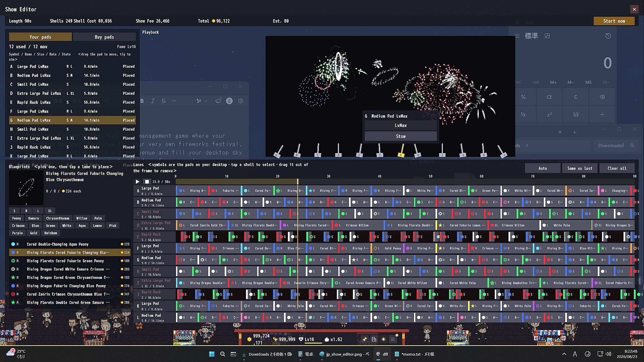
Task: Select the White Palm shell in lane D
Action: [x=566, y=225]
